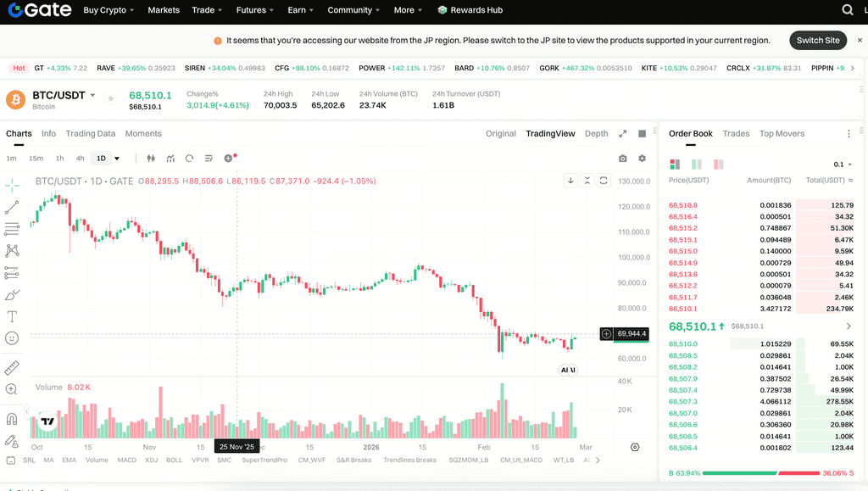Click the layout grid icon beside Depth
Screen dimensions: 868x491
[x=643, y=133]
